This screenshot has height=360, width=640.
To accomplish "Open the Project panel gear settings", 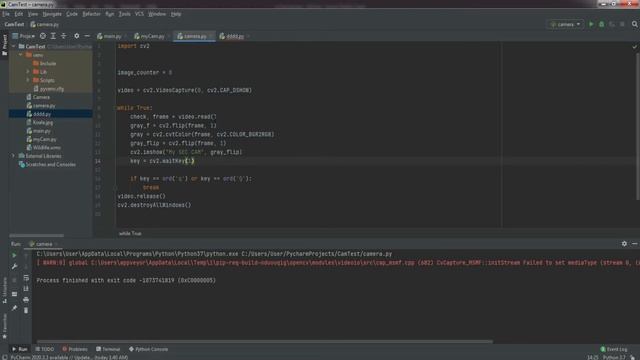I will click(76, 36).
